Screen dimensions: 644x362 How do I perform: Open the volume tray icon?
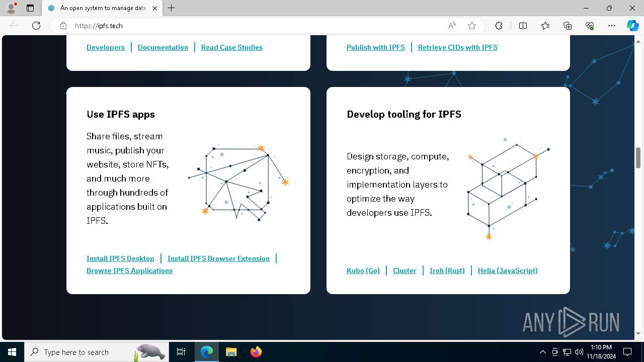point(579,352)
